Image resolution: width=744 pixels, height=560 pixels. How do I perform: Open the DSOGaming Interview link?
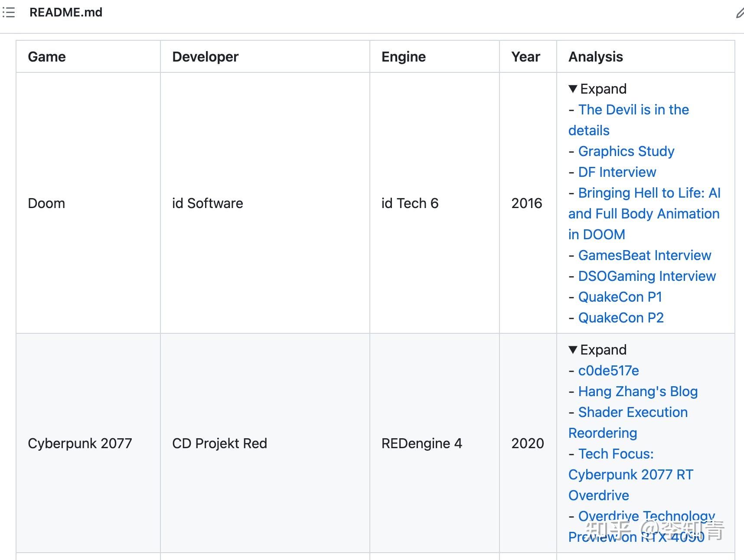(647, 276)
